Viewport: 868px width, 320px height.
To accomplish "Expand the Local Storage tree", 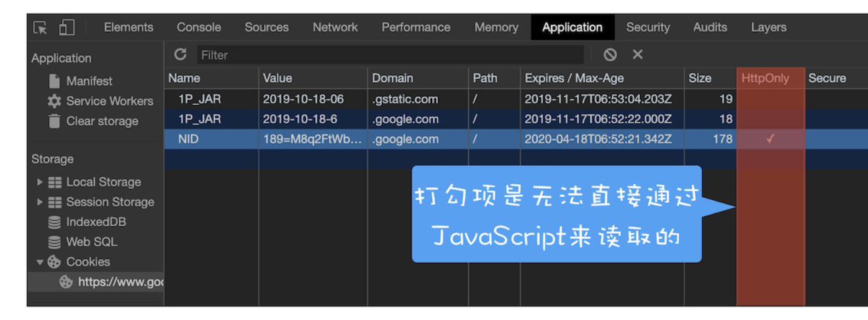I will click(40, 182).
